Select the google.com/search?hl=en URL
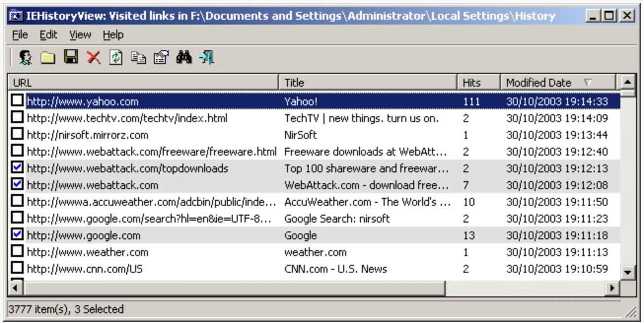Image resolution: width=644 pixels, height=323 pixels. pos(149,219)
